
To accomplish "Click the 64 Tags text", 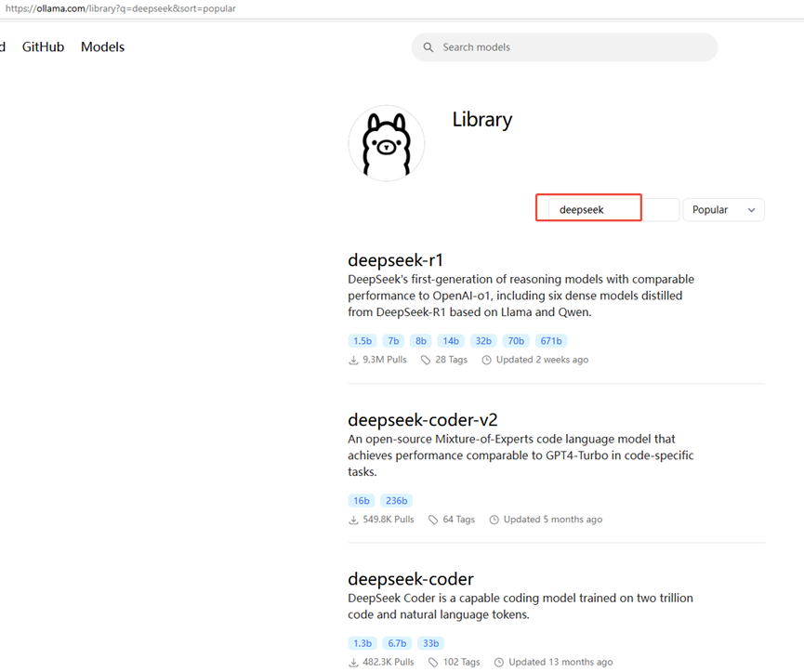I will (459, 520).
